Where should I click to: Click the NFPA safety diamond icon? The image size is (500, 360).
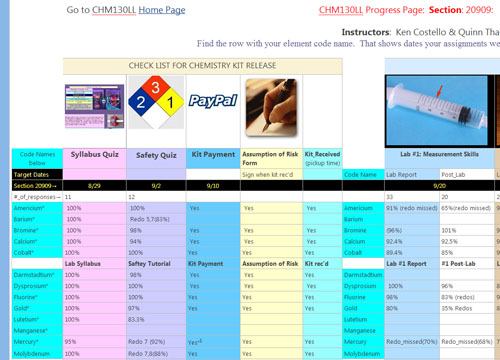156,102
